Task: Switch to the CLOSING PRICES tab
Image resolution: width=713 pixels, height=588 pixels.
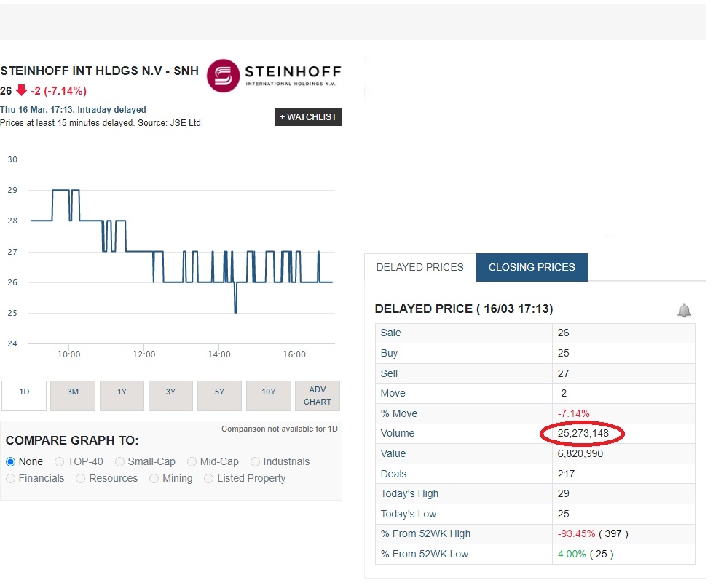Action: click(531, 267)
